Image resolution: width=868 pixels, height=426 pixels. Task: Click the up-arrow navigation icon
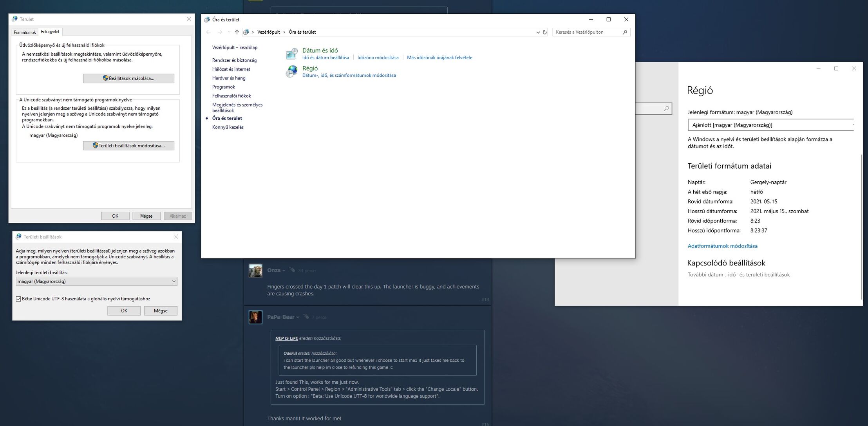(x=237, y=32)
